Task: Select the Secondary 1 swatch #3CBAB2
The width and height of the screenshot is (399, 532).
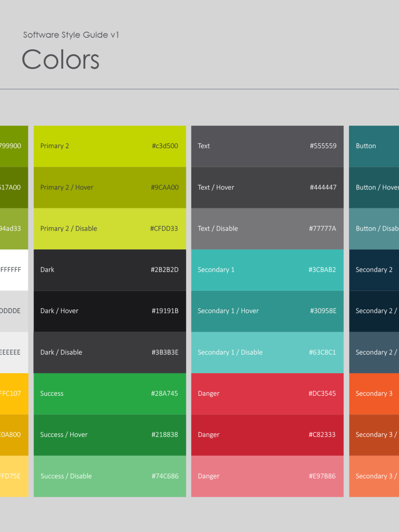Action: click(267, 270)
